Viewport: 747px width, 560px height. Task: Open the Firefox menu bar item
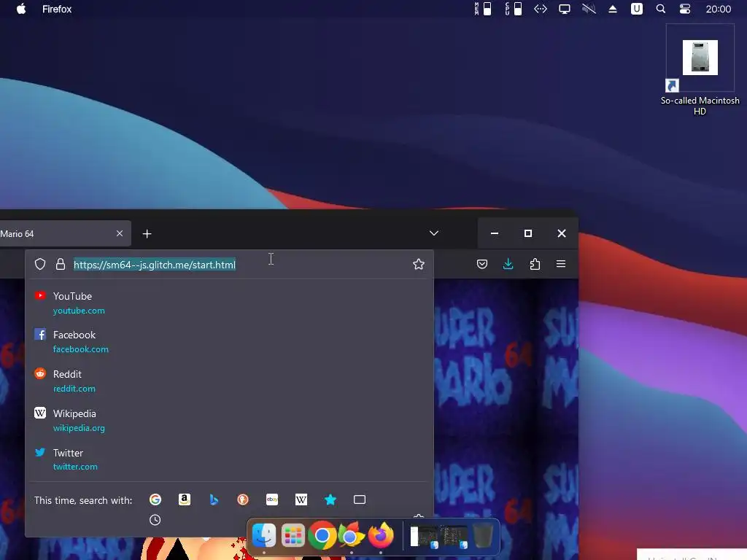57,9
